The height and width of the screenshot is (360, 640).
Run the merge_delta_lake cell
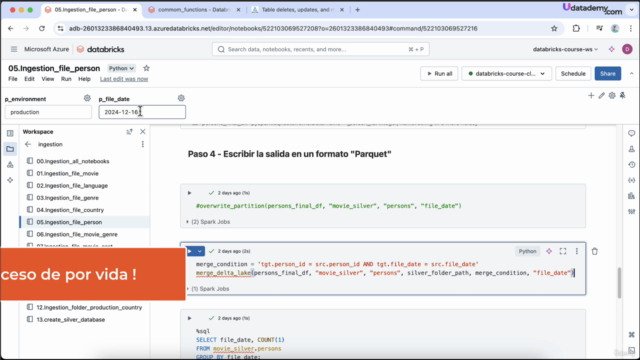(190, 251)
